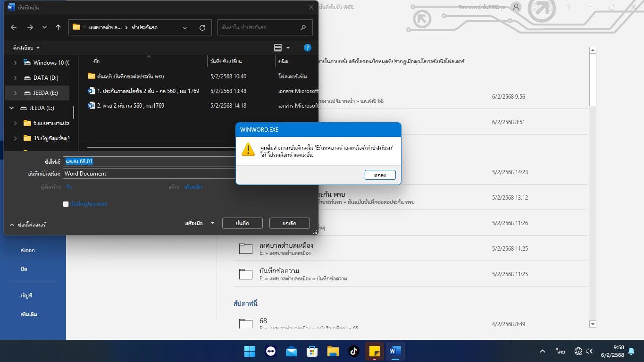644x362 pixels.
Task: Click the file name field นส.ส่ง 68.01
Action: 149,161
